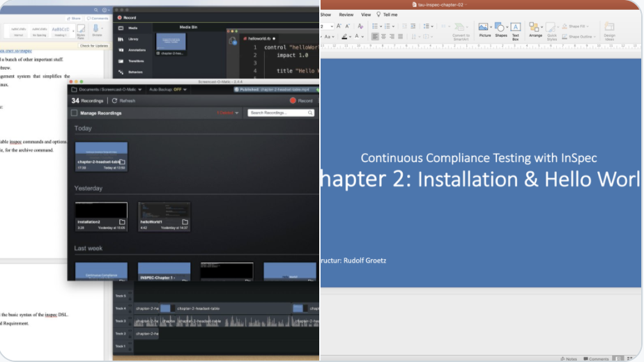Select chapter-2 clip in the Media Bin
The image size is (644, 362).
point(171,45)
